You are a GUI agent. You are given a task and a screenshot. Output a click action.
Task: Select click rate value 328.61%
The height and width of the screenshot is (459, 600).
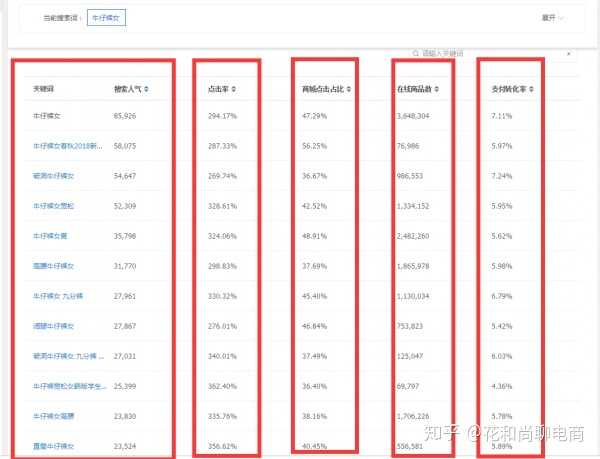tap(222, 206)
